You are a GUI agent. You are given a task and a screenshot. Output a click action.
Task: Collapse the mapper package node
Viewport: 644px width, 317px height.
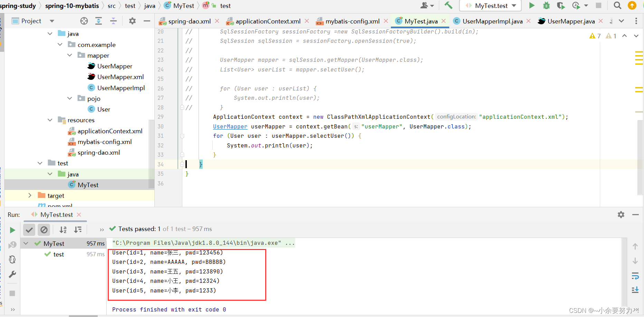(x=70, y=55)
